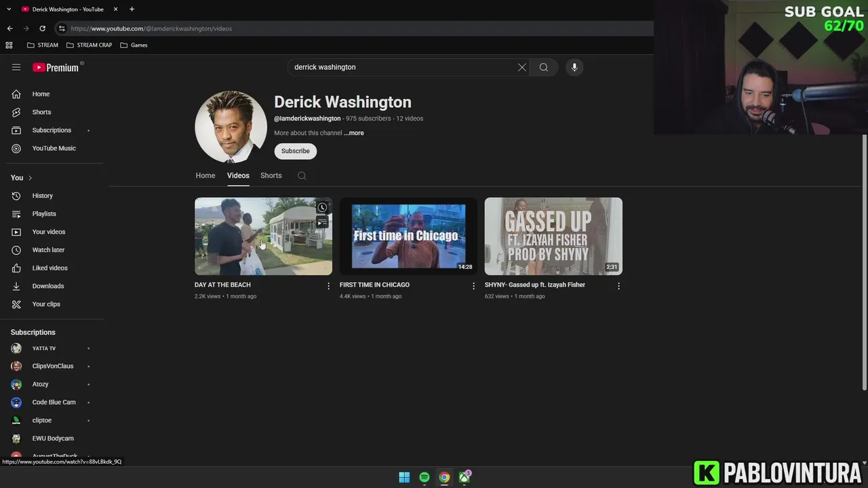Image resolution: width=868 pixels, height=488 pixels.
Task: Open the EWU Bodycam subscription
Action: click(52, 439)
